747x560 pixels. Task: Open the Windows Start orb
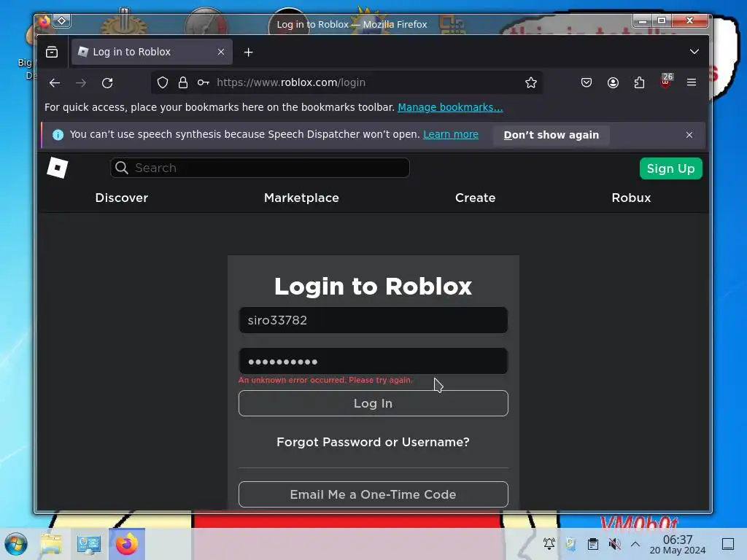click(x=16, y=544)
